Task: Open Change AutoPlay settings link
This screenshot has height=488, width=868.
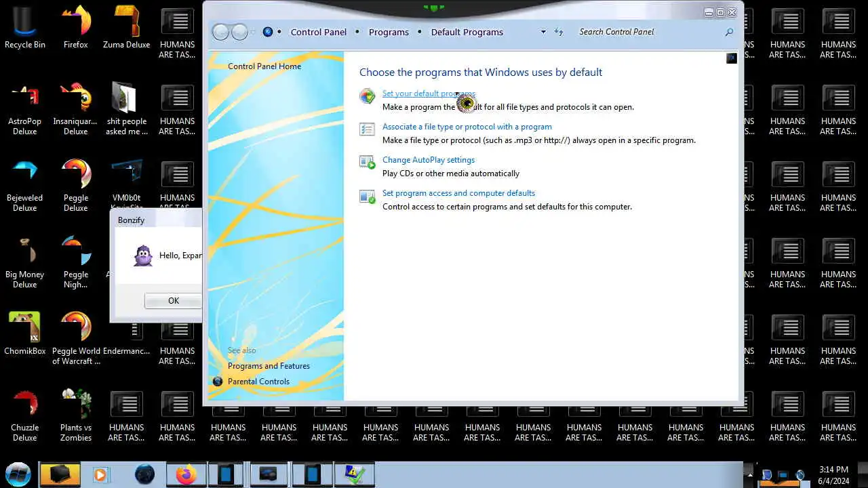Action: [x=429, y=160]
